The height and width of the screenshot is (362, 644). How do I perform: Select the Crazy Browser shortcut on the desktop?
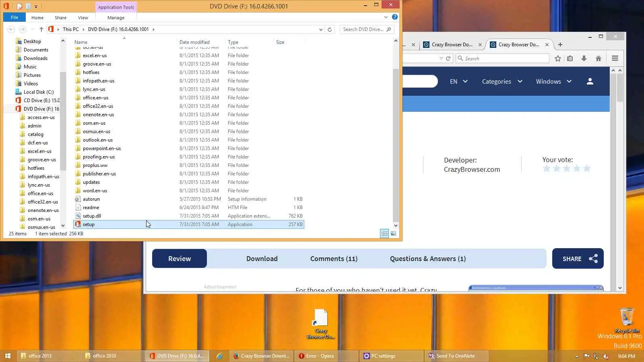(321, 324)
